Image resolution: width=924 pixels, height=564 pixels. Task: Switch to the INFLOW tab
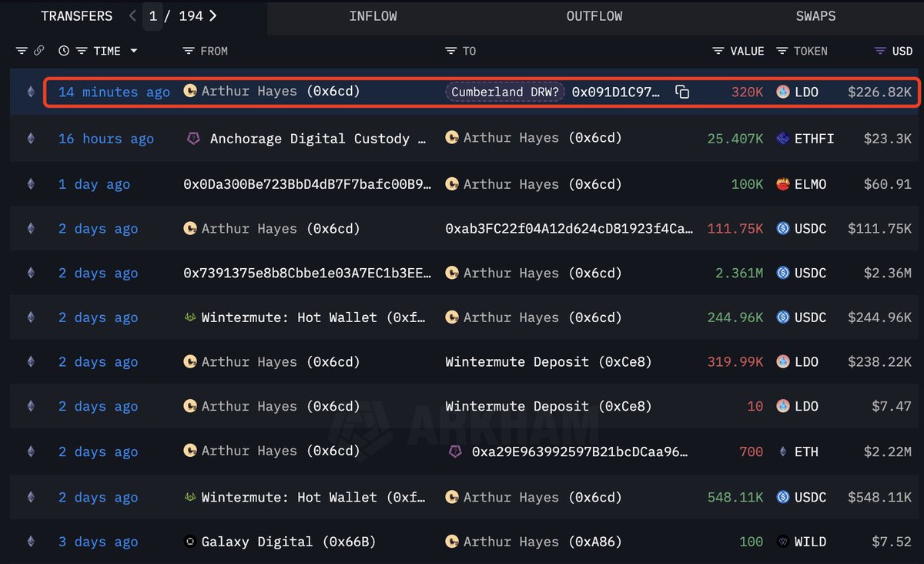[x=375, y=16]
